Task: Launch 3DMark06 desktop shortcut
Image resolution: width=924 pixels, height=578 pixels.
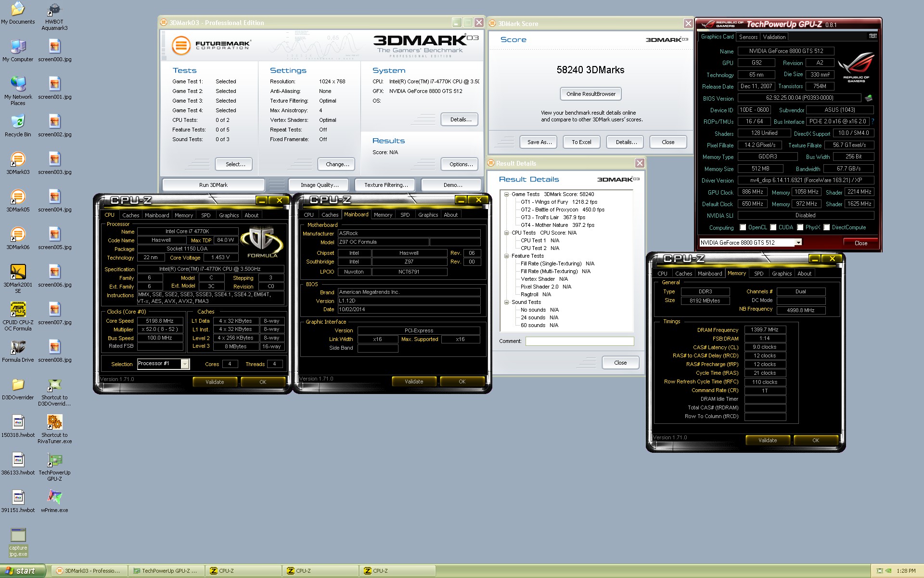Action: (x=18, y=238)
